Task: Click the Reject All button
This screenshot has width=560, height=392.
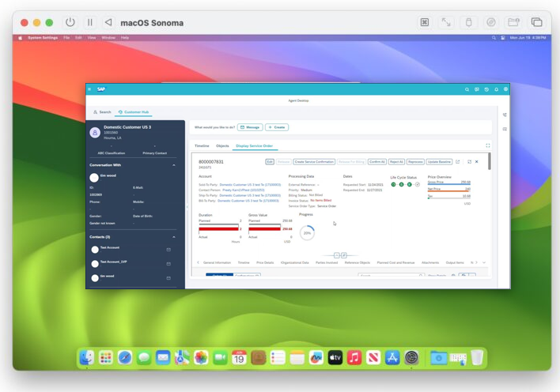Action: click(396, 162)
